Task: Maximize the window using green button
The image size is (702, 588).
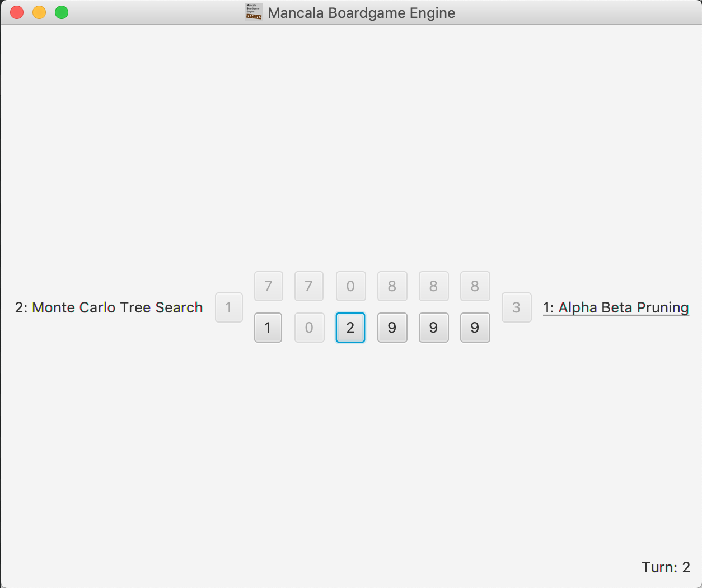Action: coord(62,12)
